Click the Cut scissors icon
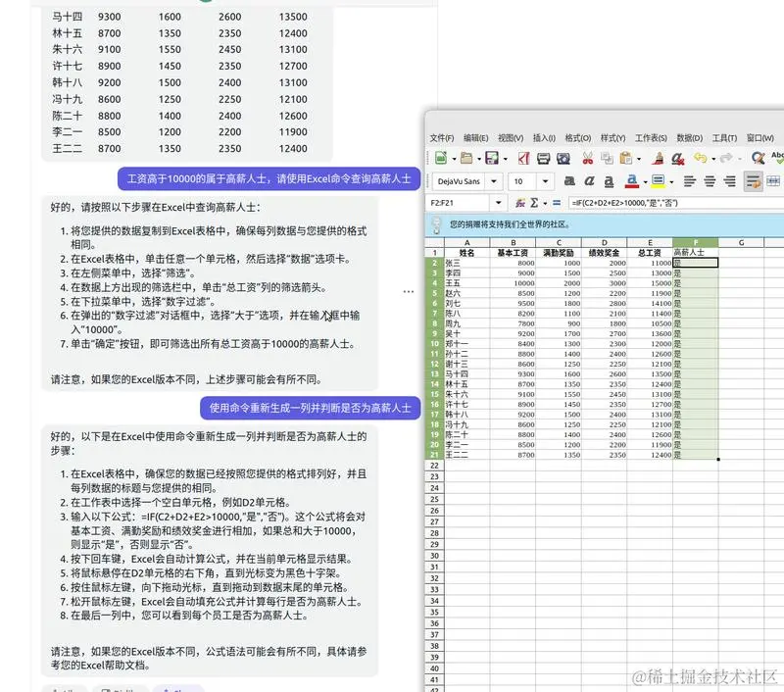784x692 pixels. coord(587,159)
